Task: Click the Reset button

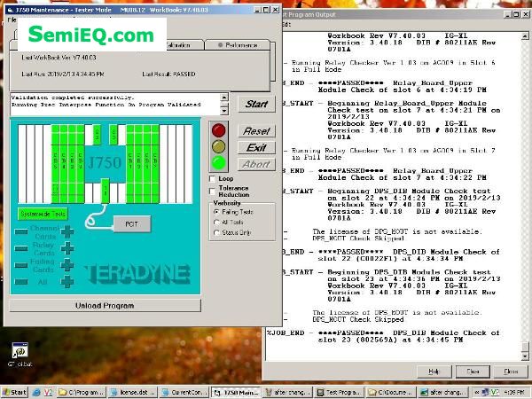Action: [256, 131]
